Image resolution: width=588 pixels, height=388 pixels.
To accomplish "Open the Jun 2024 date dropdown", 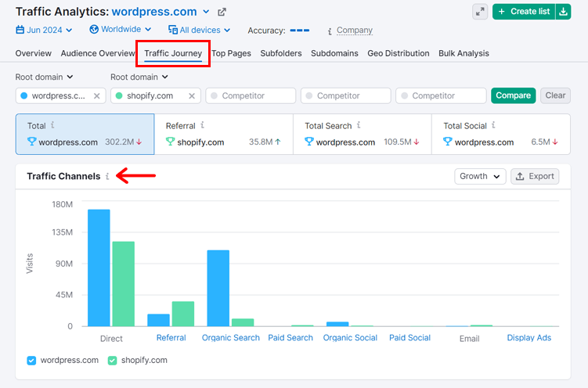I will 45,30.
